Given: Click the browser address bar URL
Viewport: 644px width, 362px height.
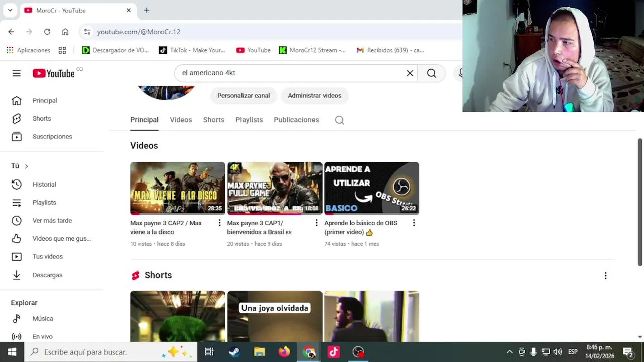Looking at the screenshot, I should 138,32.
